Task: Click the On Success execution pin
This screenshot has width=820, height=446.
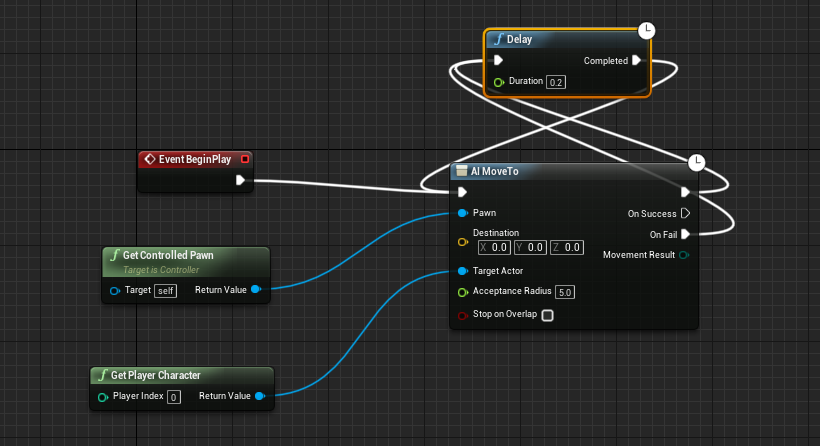Action: 685,213
